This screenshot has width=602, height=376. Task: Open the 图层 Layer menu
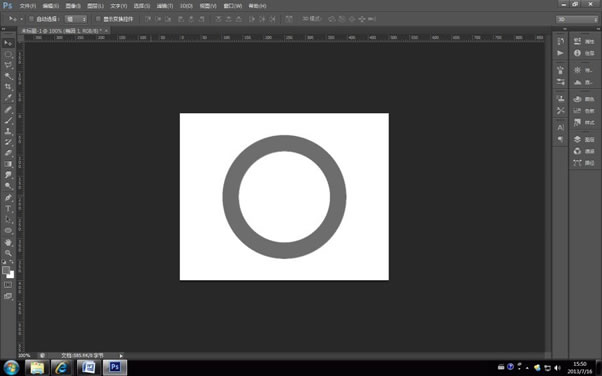pos(95,6)
